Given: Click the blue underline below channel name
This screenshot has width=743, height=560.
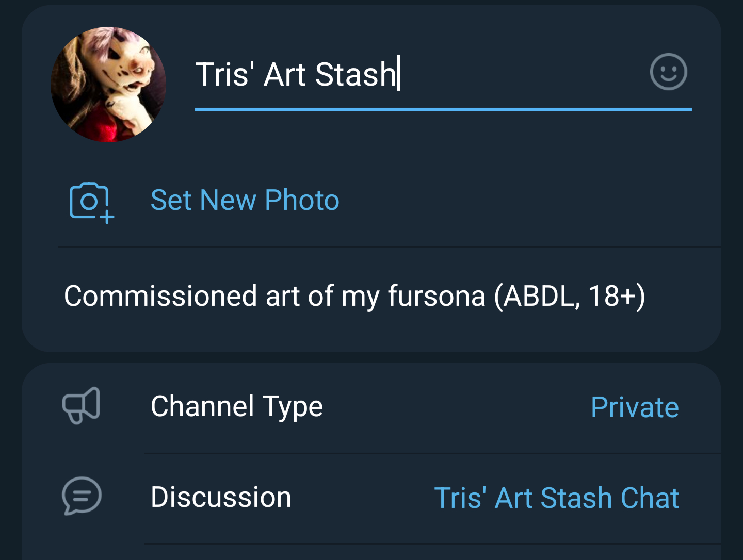Looking at the screenshot, I should pos(443,109).
